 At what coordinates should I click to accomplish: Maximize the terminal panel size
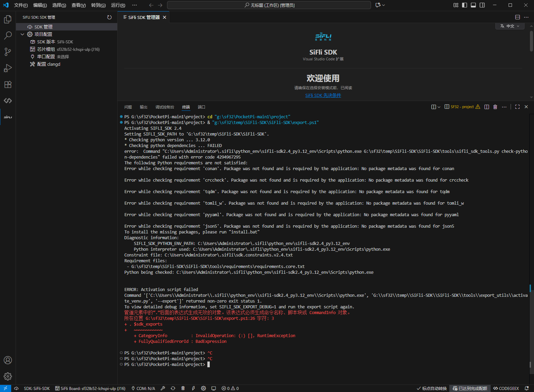(517, 107)
